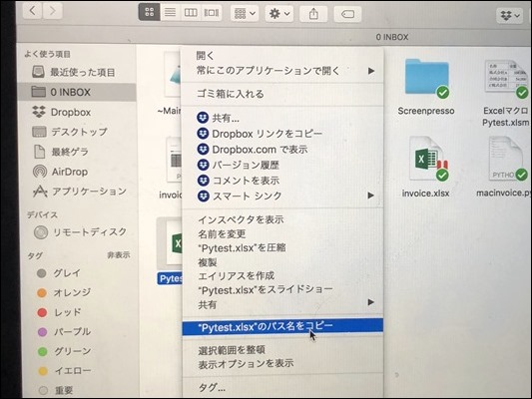Viewport: 532px width, 399px height.
Task: Choose ゴミ箱に入れる menu item
Action: [282, 94]
